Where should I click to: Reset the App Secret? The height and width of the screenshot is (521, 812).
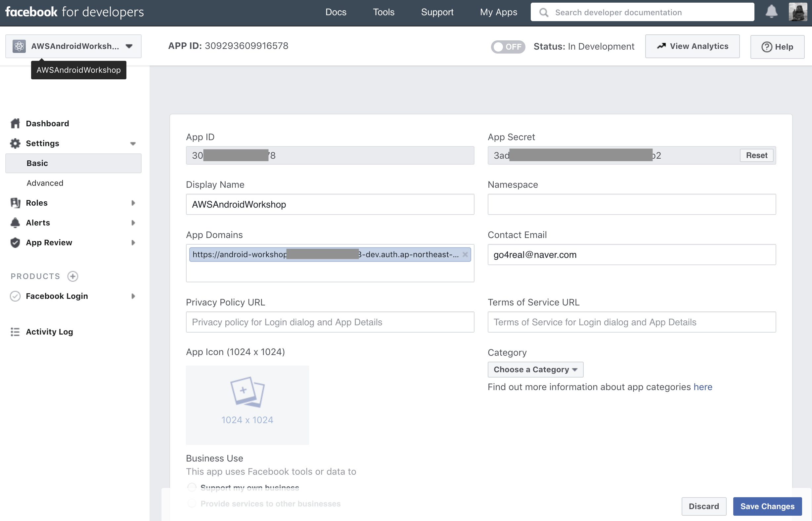click(756, 155)
